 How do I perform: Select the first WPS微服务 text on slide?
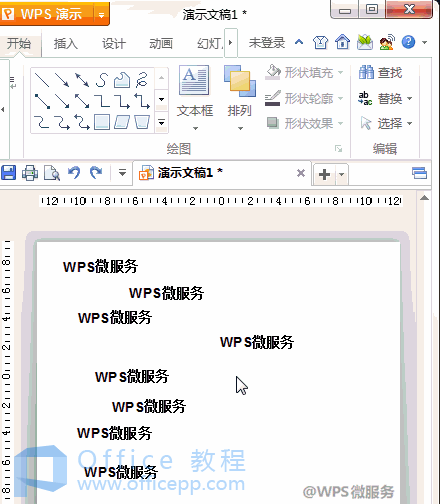tap(100, 266)
